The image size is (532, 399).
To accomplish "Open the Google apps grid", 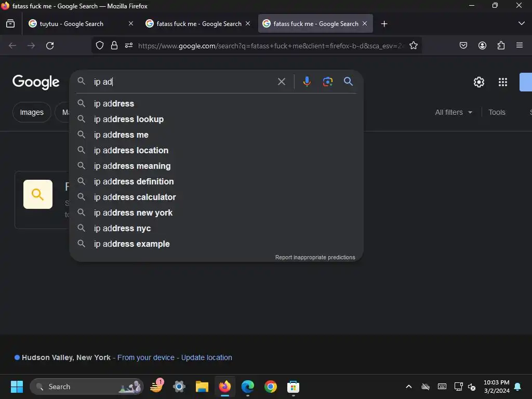I will click(x=502, y=82).
